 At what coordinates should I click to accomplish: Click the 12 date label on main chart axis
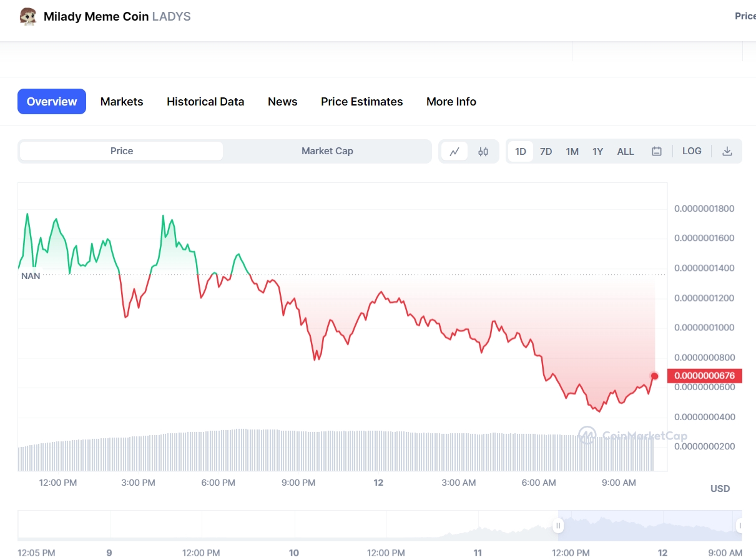click(378, 483)
